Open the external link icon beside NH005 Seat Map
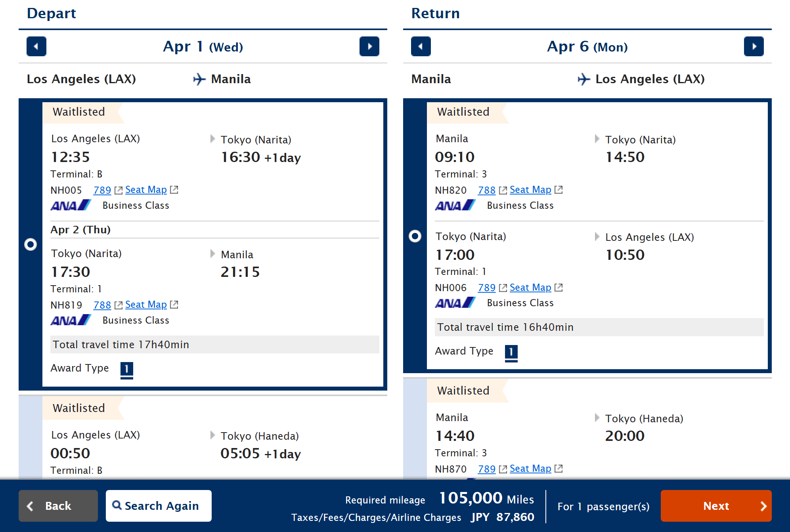Screen dimensions: 790x532 point(174,190)
